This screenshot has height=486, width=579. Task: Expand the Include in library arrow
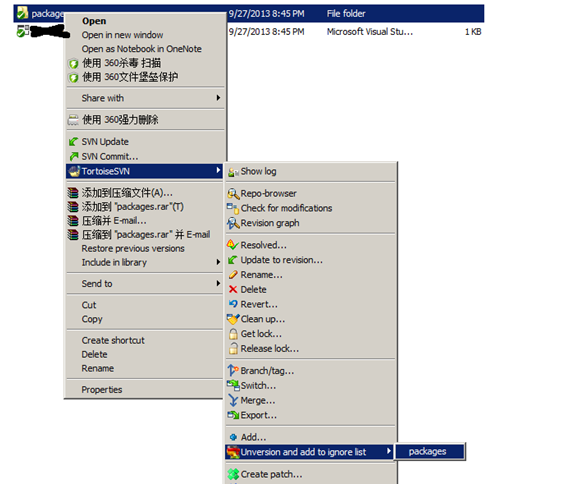[x=218, y=262]
